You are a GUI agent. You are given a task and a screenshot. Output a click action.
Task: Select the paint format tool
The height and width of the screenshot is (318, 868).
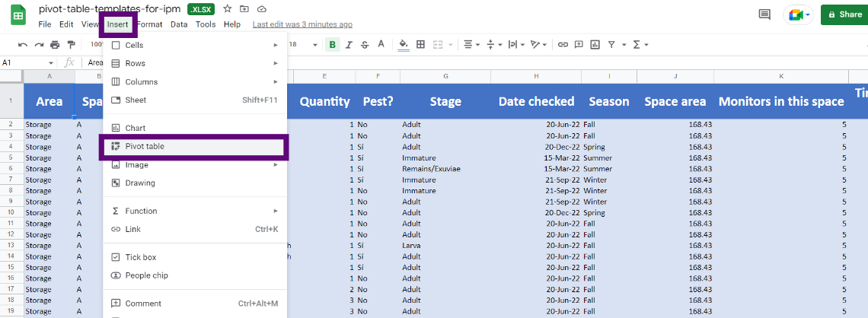tap(72, 45)
